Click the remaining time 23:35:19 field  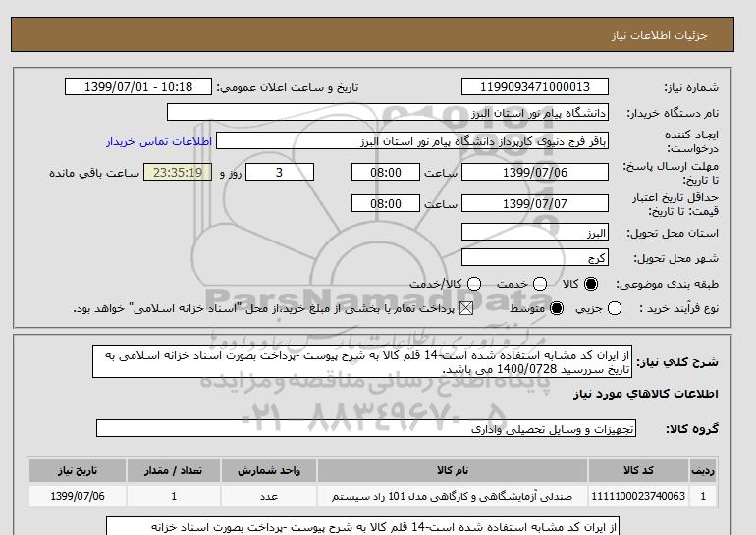[178, 172]
